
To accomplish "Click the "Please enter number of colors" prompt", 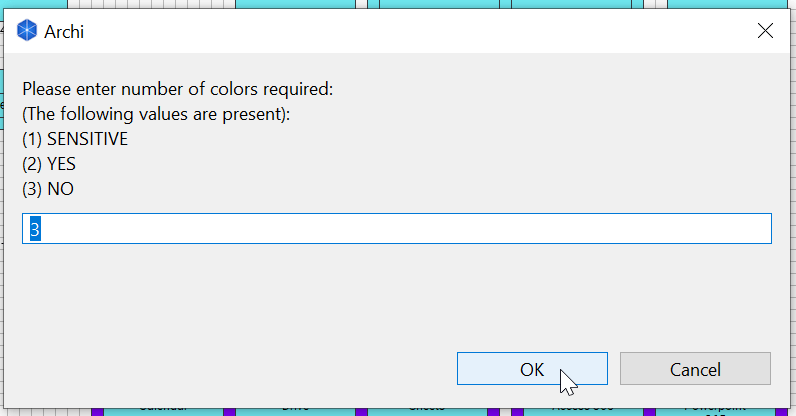I will coord(177,89).
